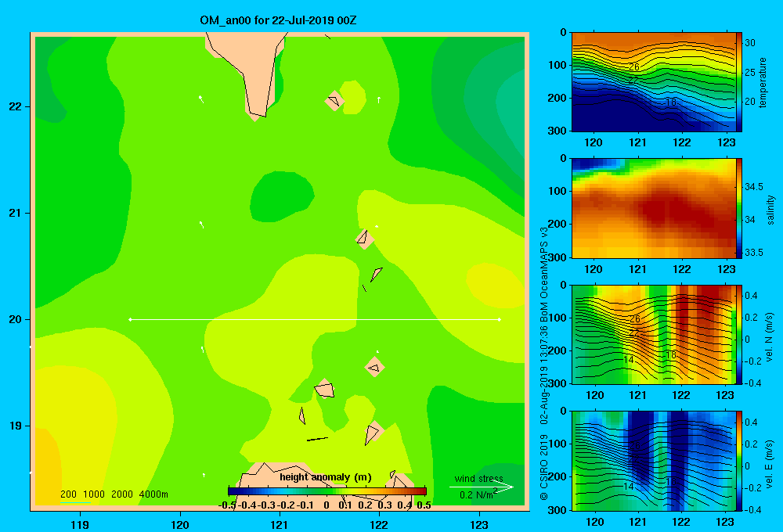Click the island outline near 121.9E 20.8N

[x=364, y=239]
